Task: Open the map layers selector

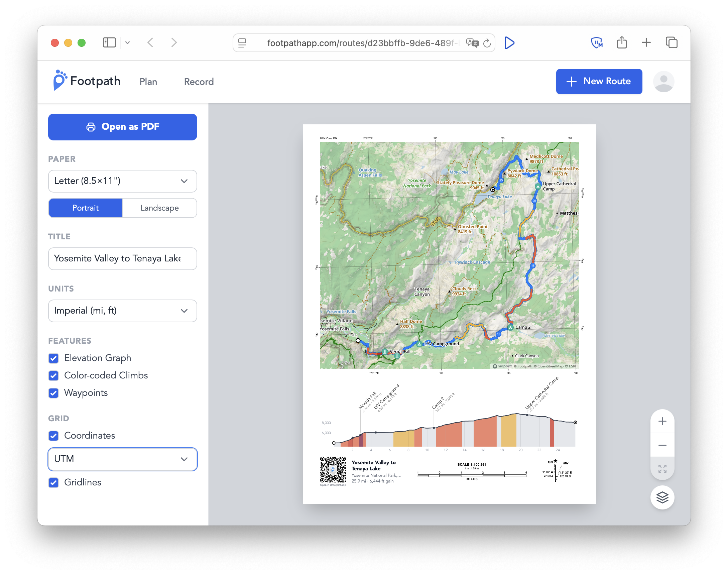Action: 662,497
